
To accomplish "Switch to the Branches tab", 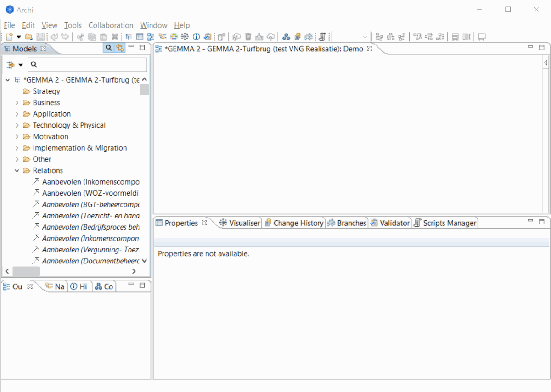I will point(347,223).
